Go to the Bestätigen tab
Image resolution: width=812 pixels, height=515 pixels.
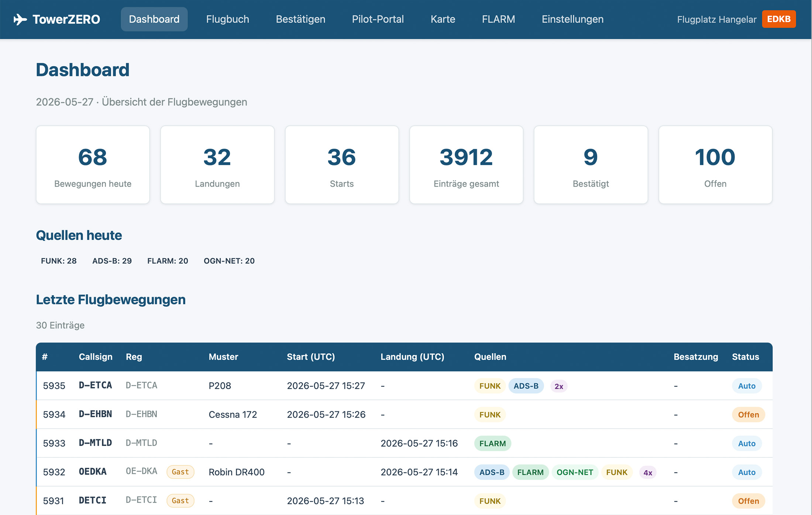point(300,19)
